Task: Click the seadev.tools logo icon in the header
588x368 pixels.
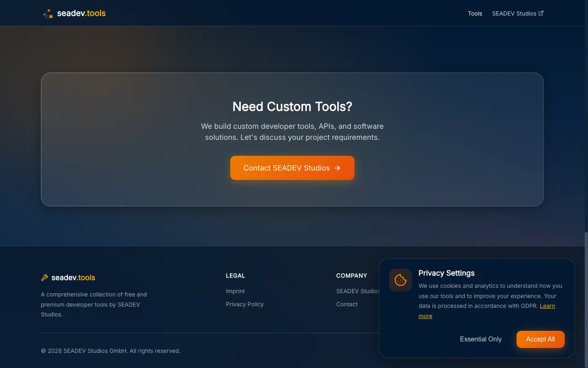Action: (x=48, y=13)
